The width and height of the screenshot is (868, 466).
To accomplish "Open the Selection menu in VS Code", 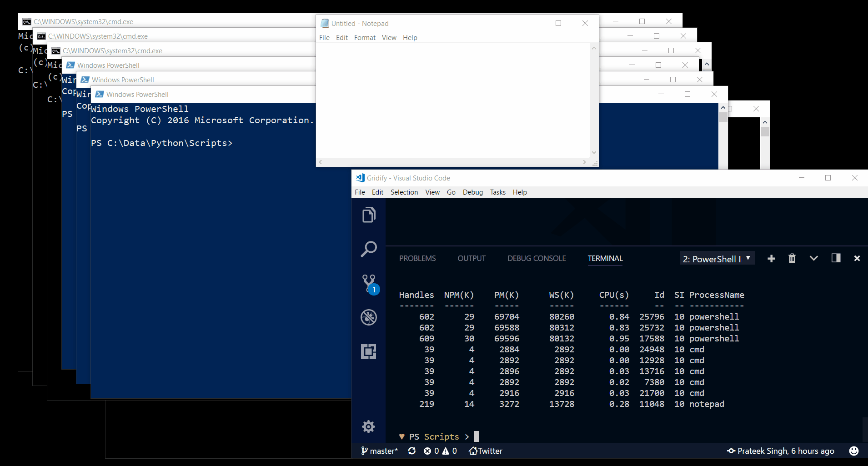I will (x=404, y=192).
